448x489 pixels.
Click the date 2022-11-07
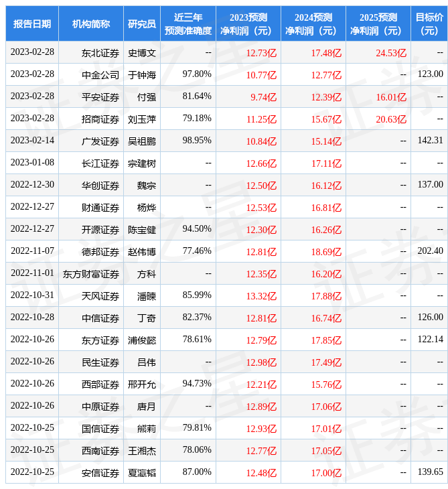tap(32, 251)
